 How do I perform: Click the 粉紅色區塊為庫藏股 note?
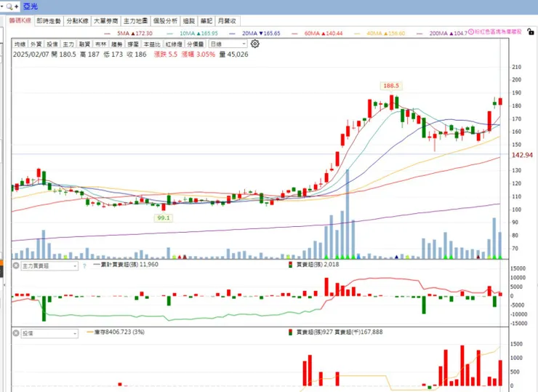[498, 31]
